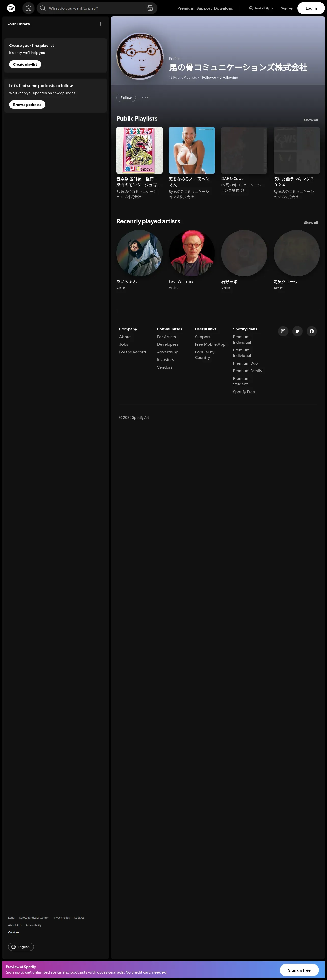
Task: Open the 石野卓球 artist card
Action: click(x=244, y=260)
